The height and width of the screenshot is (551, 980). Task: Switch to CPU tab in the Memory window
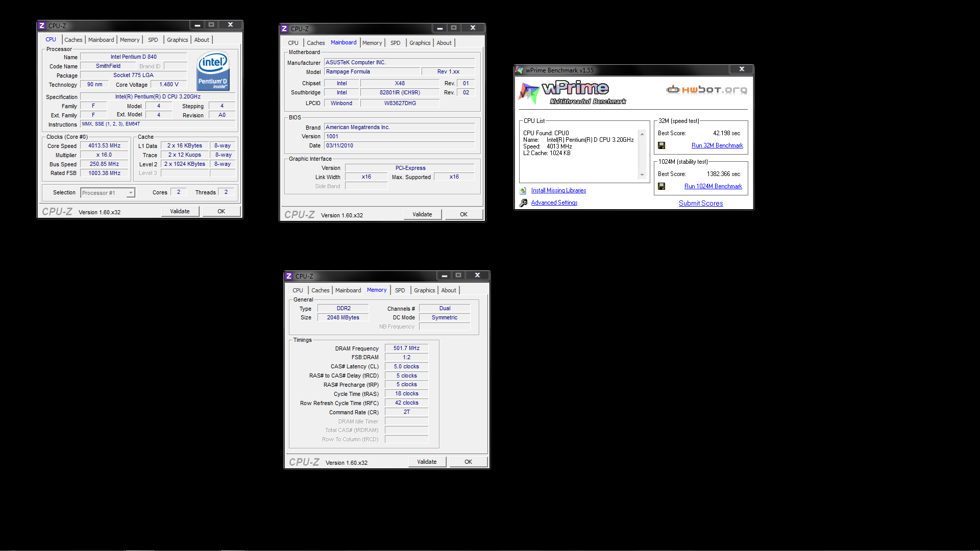pos(298,290)
